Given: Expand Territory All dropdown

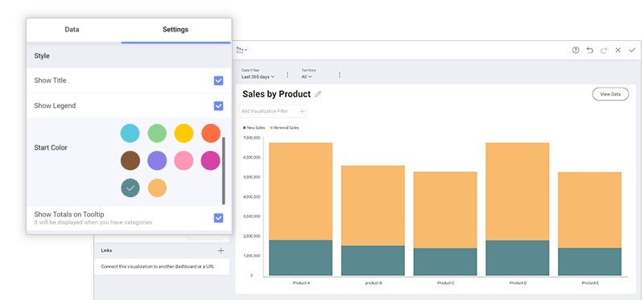Looking at the screenshot, I should (307, 76).
